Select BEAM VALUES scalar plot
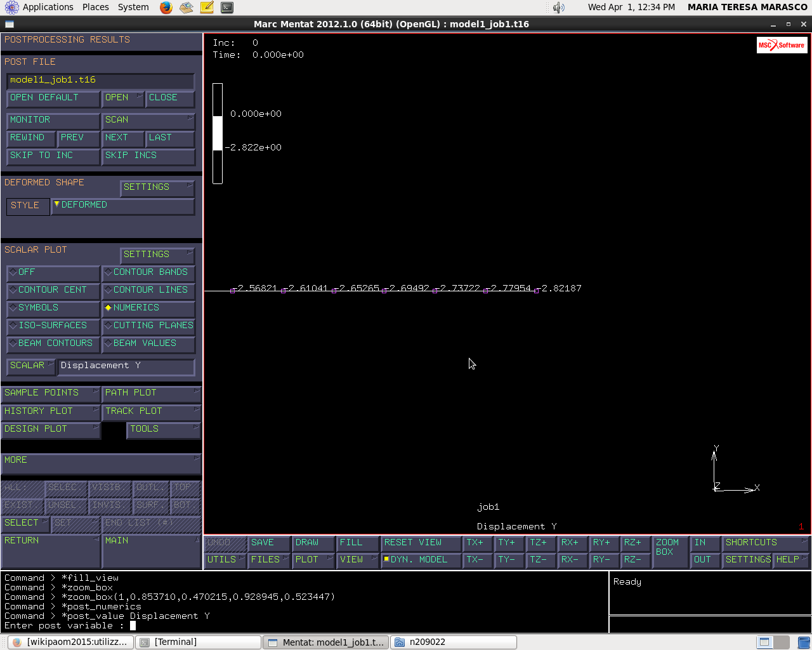 click(148, 344)
